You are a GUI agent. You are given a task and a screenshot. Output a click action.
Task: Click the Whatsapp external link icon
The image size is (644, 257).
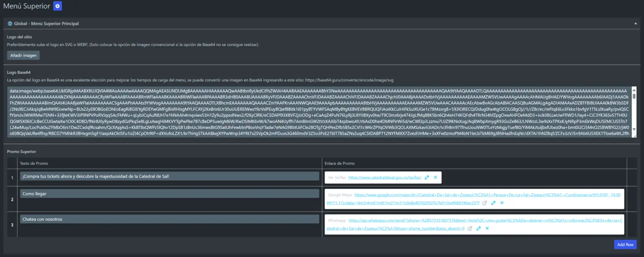(x=470, y=229)
